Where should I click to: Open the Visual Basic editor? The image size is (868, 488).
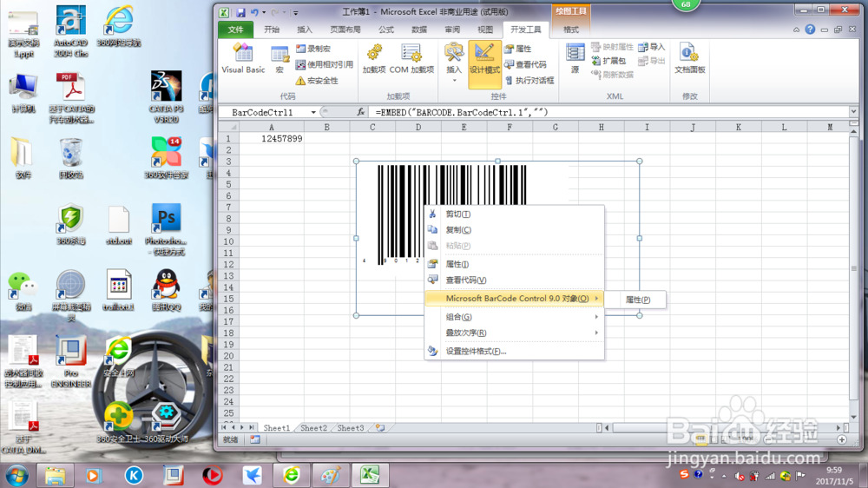point(243,59)
